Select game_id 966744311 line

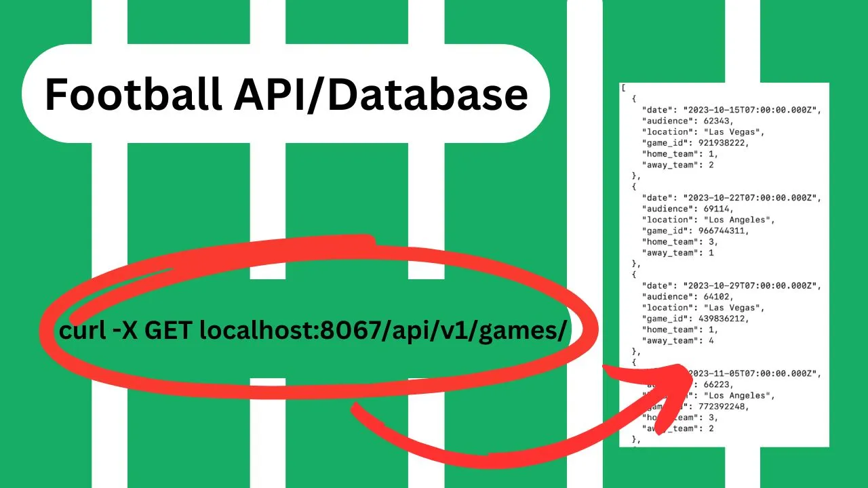click(x=695, y=230)
